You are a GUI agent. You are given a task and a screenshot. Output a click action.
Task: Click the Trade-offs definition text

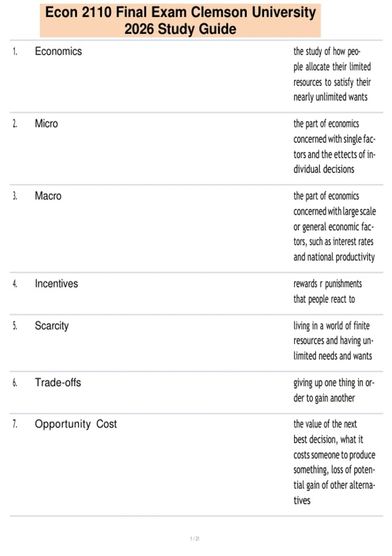pyautogui.click(x=334, y=390)
